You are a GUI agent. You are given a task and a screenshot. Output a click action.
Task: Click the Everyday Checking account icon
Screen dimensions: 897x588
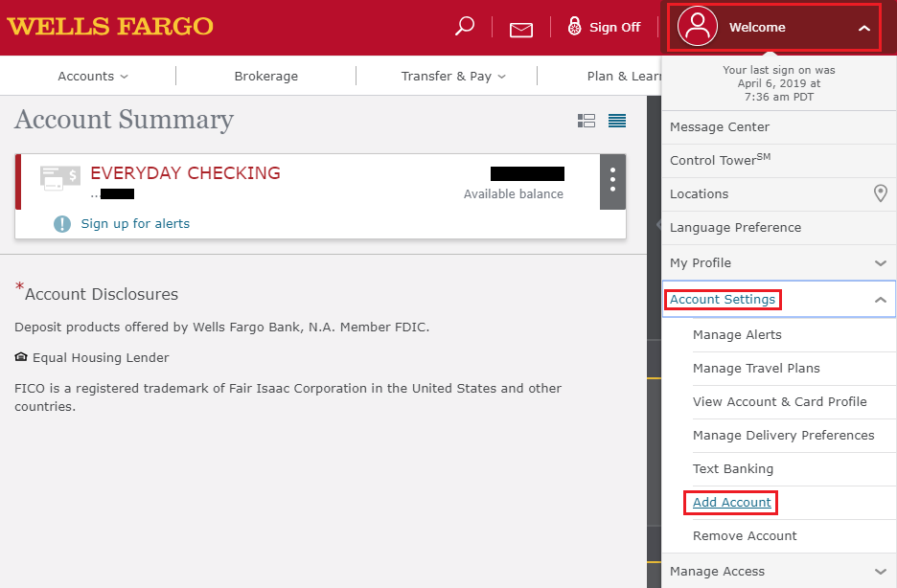click(60, 178)
